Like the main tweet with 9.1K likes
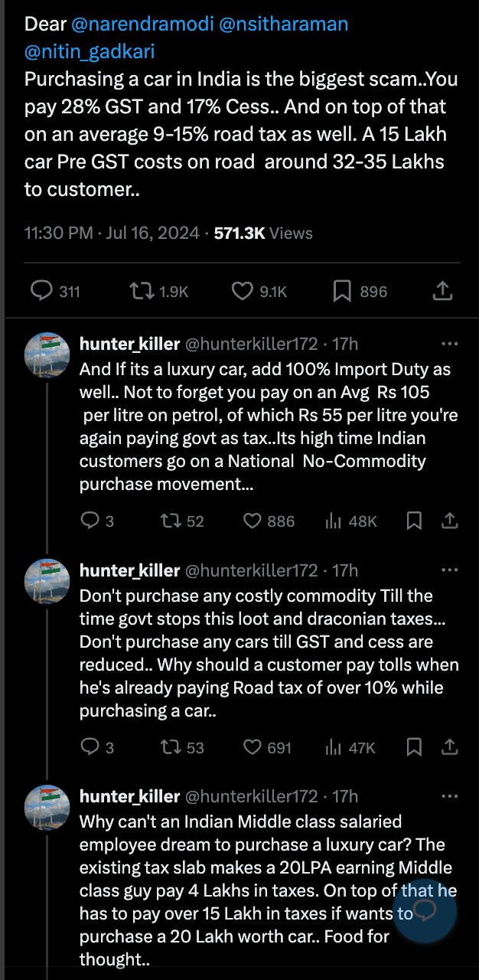Viewport: 479px width, 980px height. (x=242, y=291)
